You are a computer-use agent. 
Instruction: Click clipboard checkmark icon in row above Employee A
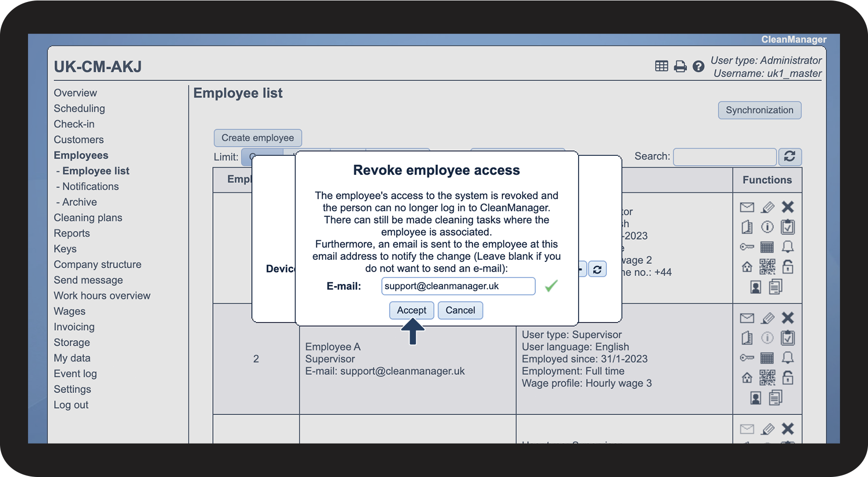coord(787,227)
